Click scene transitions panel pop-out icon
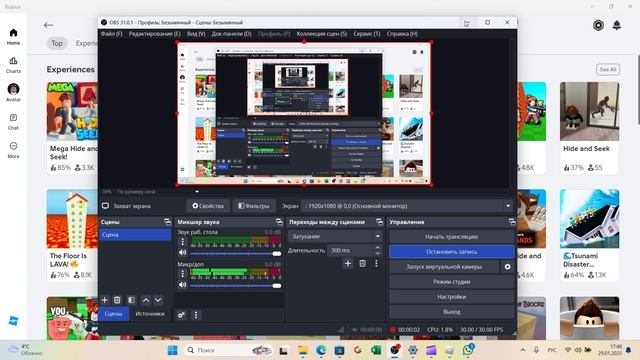Viewport: 640px width, 360px height. (380, 222)
